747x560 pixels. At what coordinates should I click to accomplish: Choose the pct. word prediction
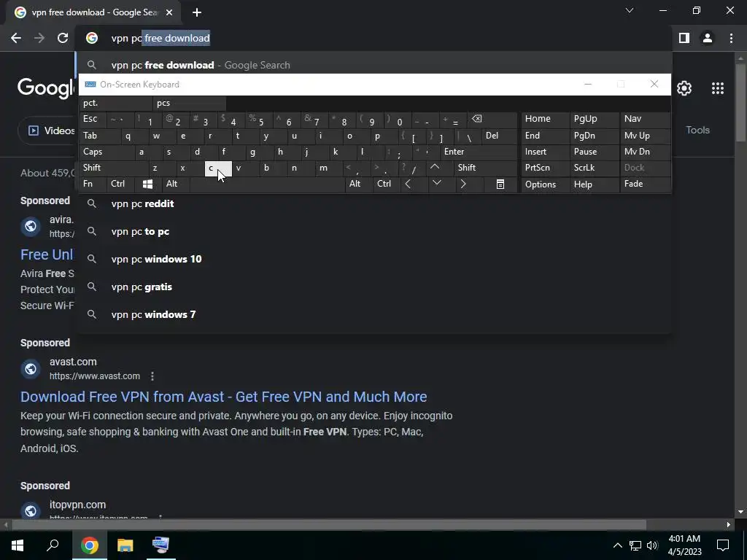coord(116,103)
